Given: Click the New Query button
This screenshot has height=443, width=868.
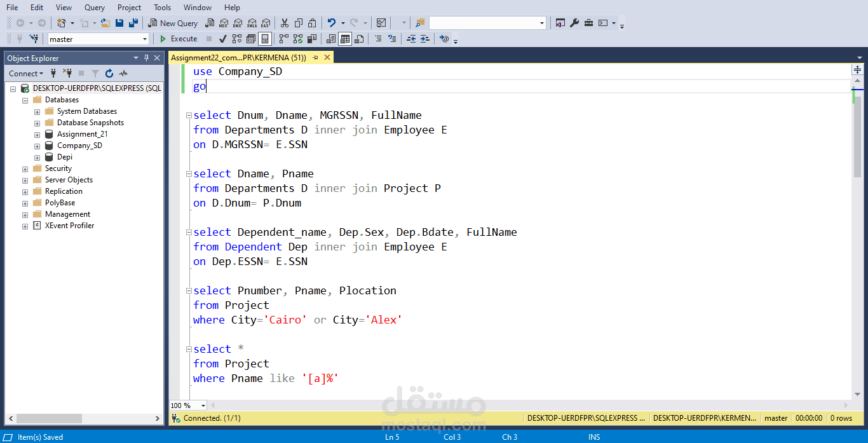Looking at the screenshot, I should pyautogui.click(x=173, y=23).
